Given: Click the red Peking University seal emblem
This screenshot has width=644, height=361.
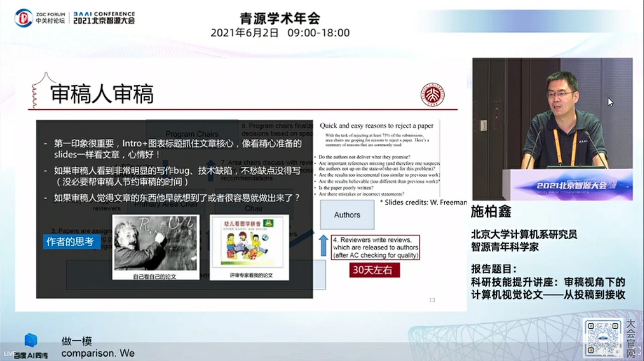Looking at the screenshot, I should click(x=432, y=95).
